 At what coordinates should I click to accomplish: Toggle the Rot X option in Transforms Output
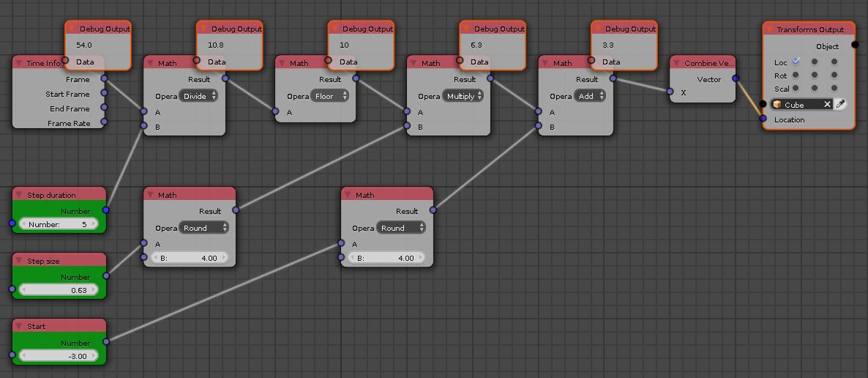(796, 75)
